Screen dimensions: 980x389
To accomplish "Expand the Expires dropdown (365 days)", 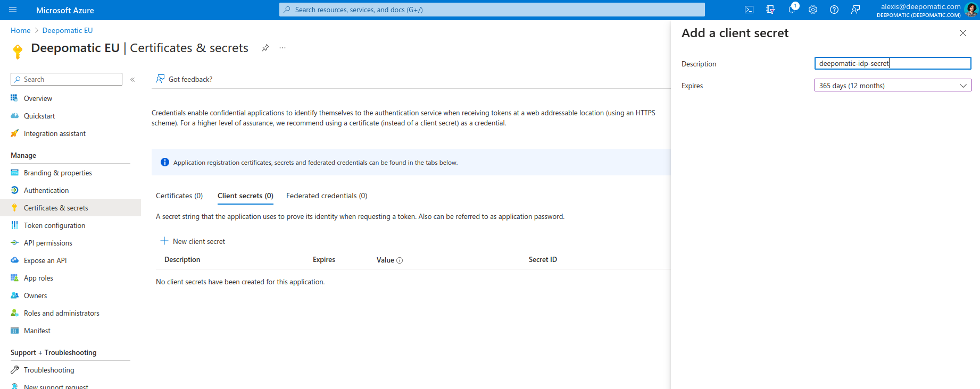I will [x=893, y=86].
